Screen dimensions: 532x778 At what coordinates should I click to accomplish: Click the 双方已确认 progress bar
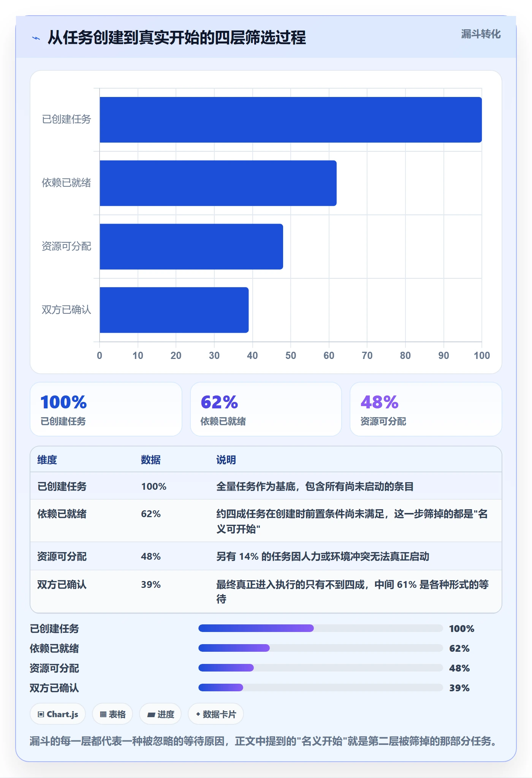pyautogui.click(x=321, y=687)
